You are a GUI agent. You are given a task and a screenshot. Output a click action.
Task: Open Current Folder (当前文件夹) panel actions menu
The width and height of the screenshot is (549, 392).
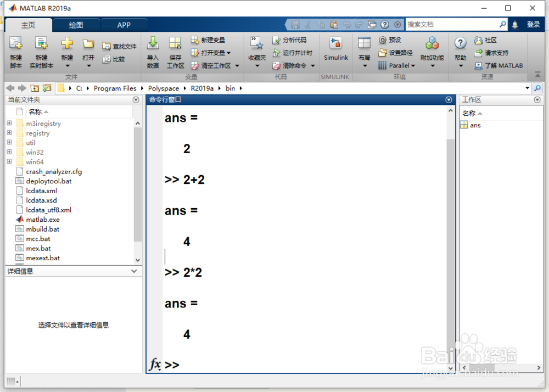pos(136,100)
